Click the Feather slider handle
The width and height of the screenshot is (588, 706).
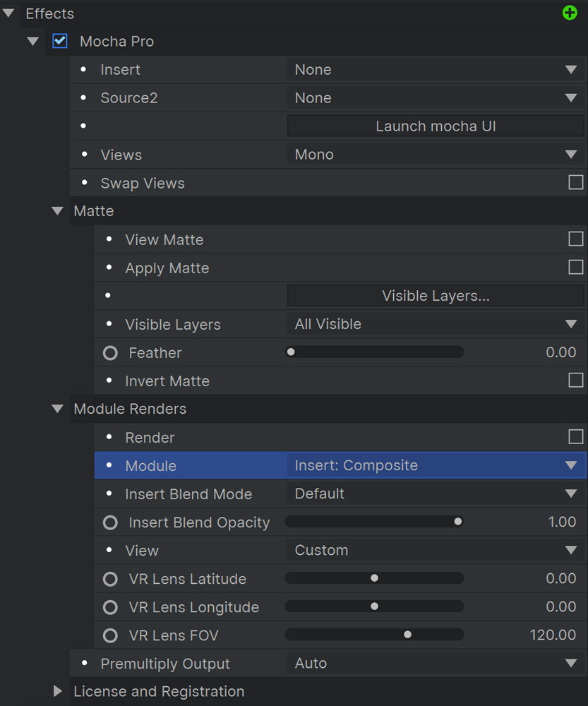pyautogui.click(x=291, y=352)
